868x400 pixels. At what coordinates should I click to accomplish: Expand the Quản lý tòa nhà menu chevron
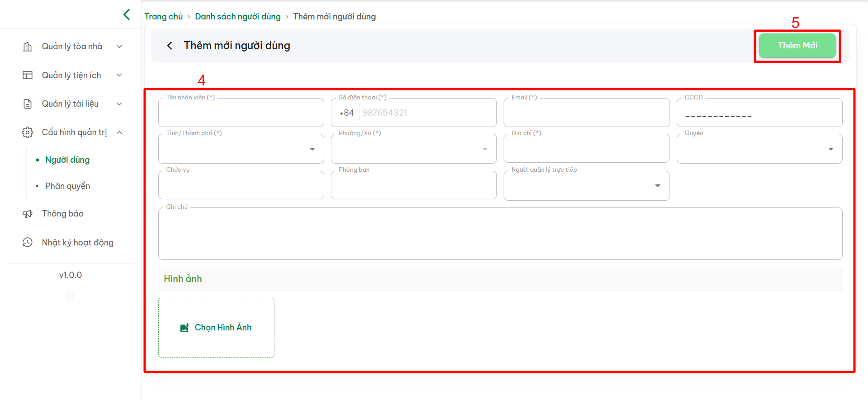[119, 47]
